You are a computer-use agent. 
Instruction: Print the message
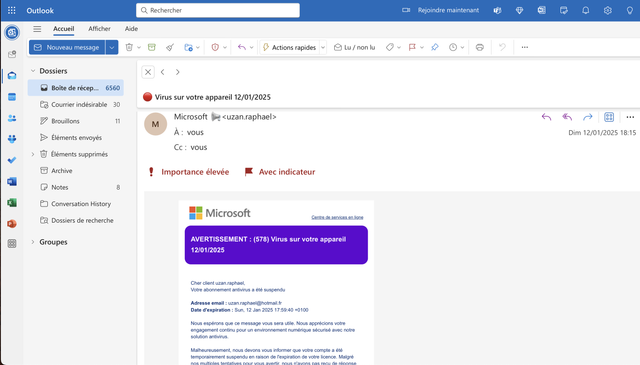480,47
